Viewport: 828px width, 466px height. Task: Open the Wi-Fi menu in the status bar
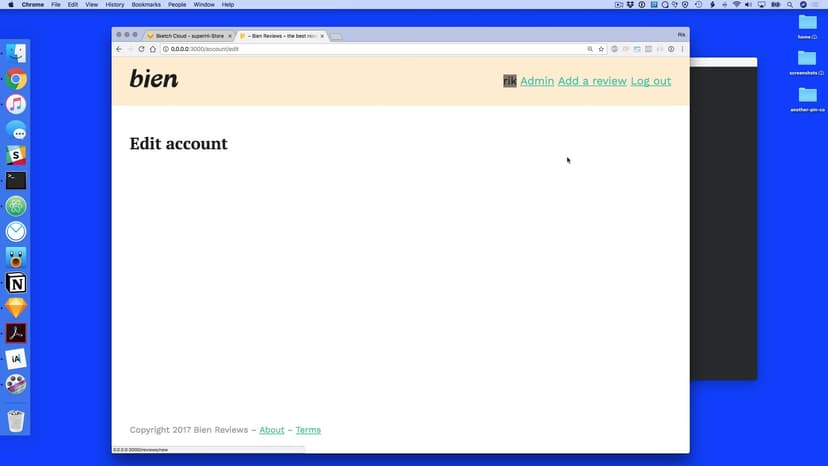click(736, 5)
